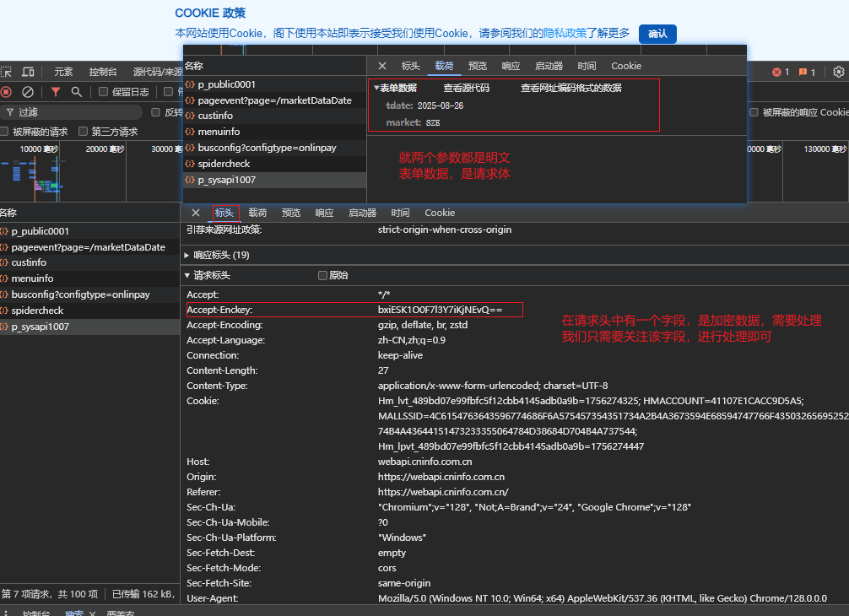Click 查看源代码 in overlay payload
849x616 pixels.
tap(466, 88)
